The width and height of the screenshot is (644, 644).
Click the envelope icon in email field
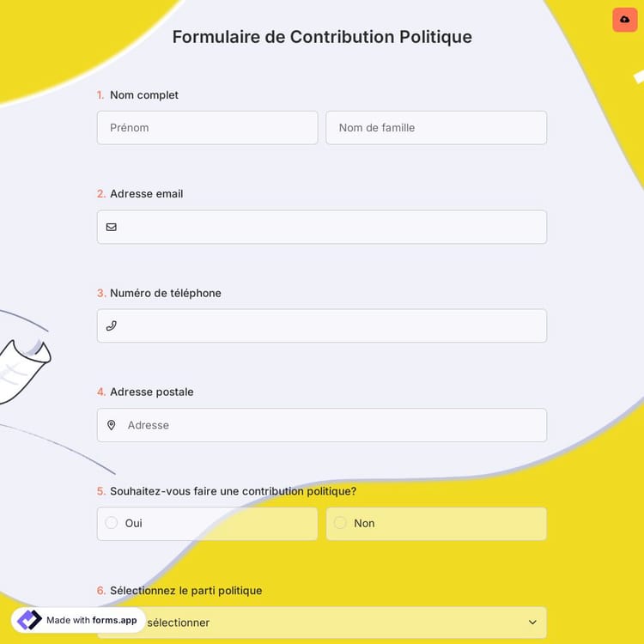click(112, 228)
